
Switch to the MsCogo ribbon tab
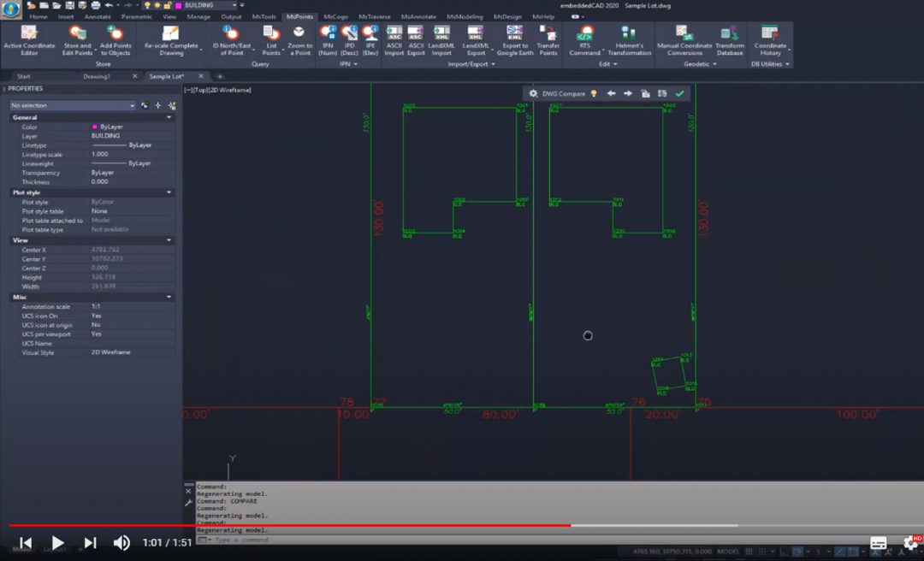(335, 16)
